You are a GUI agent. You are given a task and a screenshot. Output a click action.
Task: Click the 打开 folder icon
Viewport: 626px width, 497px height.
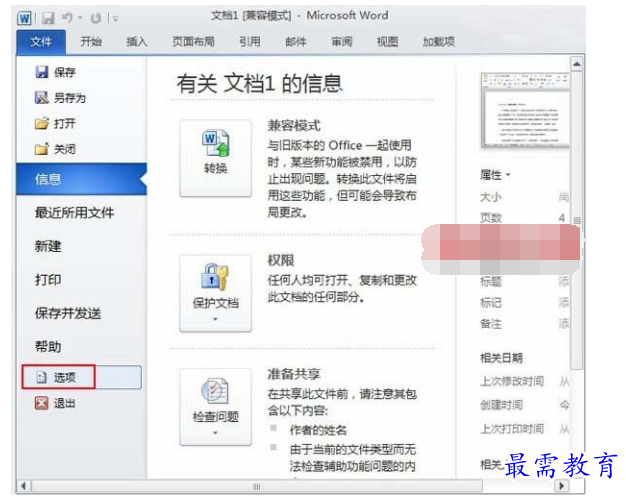click(42, 123)
